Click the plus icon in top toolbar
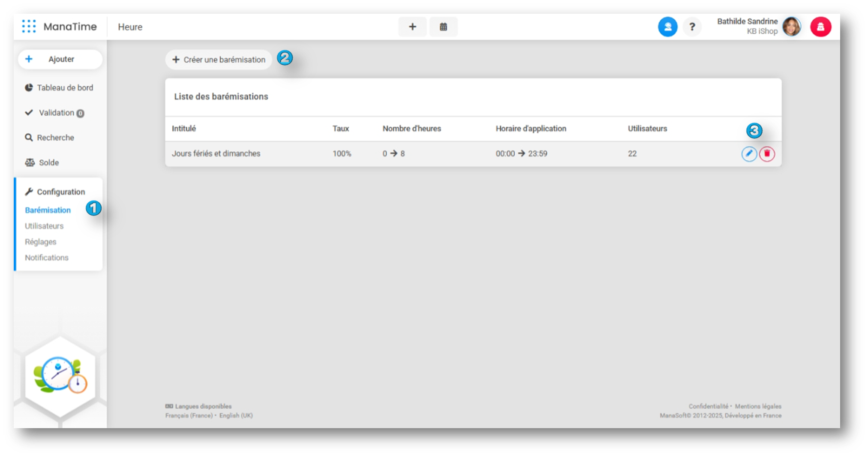Viewport: 868px width, 456px height. (x=412, y=27)
